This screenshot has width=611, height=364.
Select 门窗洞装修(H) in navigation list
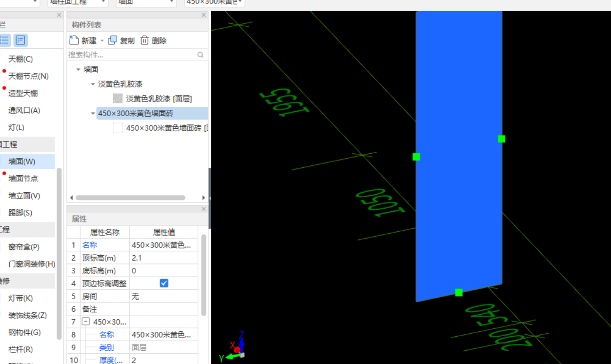32,264
